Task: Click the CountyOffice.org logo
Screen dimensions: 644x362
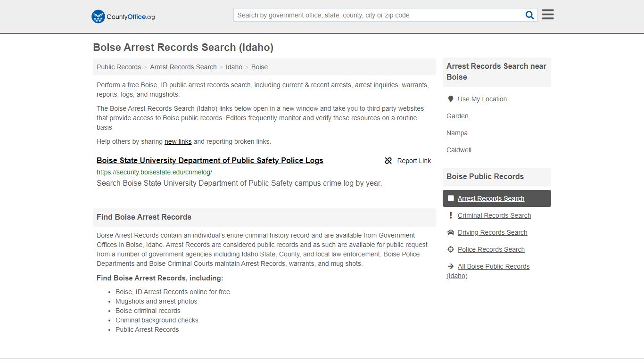Action: [x=123, y=16]
